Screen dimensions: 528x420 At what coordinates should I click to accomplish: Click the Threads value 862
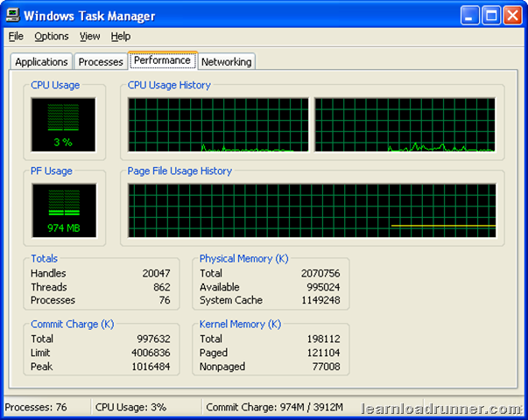162,287
